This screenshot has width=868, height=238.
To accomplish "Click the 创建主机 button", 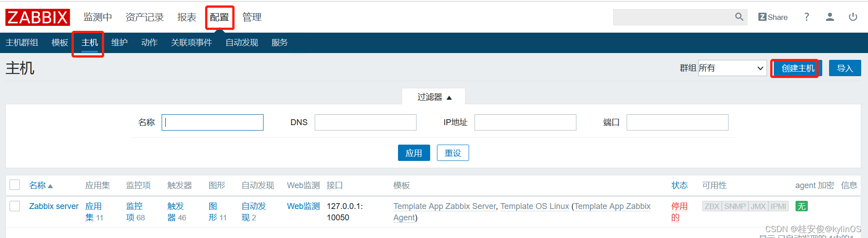I will [797, 68].
